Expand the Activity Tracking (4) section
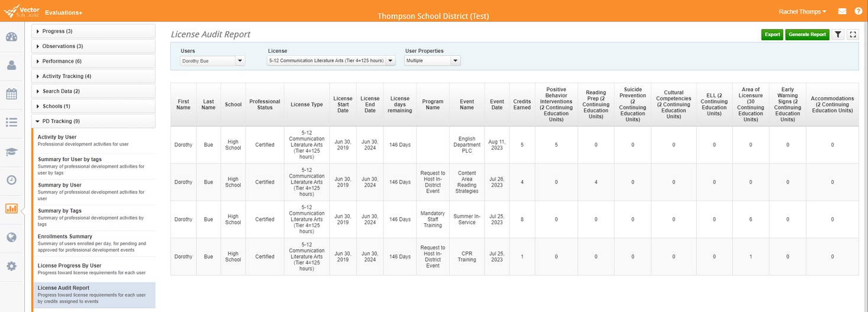Screen dimensions: 868x312 pos(93,76)
